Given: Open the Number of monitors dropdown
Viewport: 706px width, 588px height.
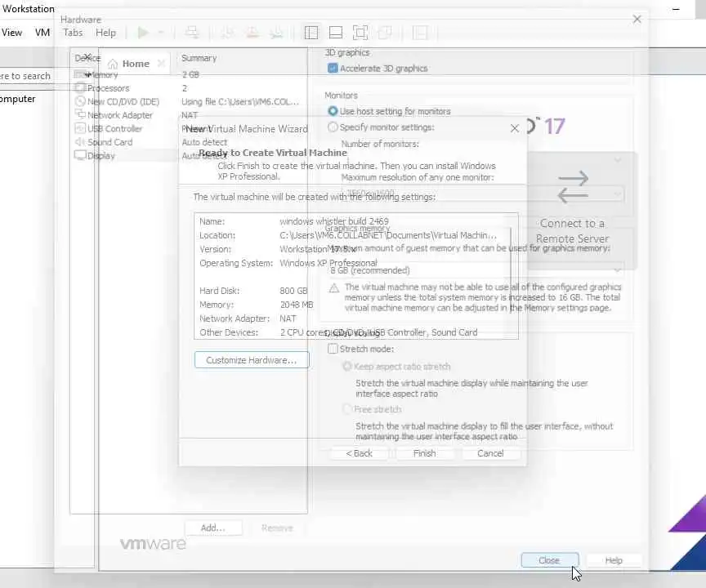Looking at the screenshot, I should [x=618, y=160].
